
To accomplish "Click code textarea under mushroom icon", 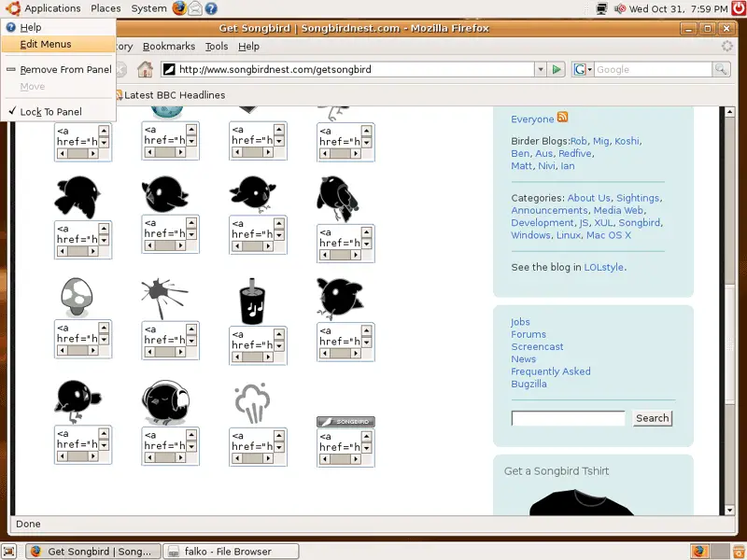I will pos(83,339).
